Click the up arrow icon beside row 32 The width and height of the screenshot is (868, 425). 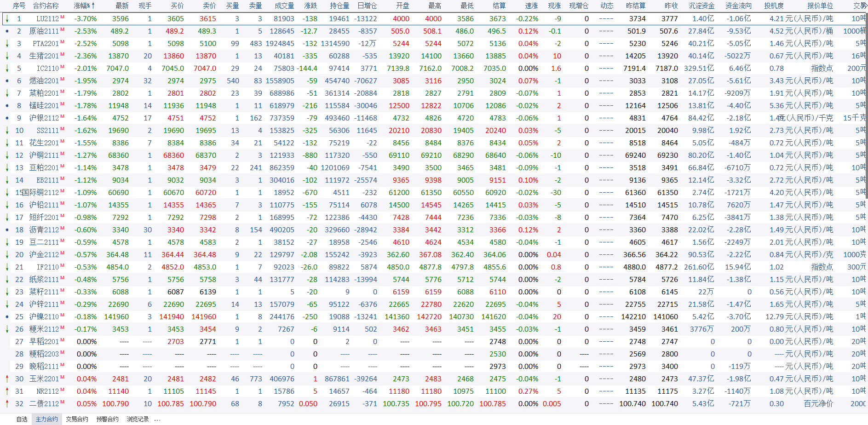[7, 404]
